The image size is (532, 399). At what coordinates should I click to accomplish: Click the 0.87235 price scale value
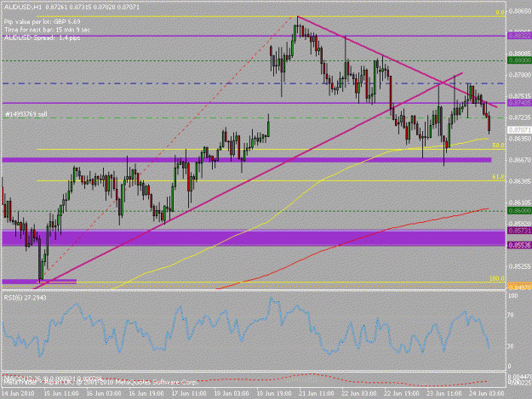pos(519,117)
